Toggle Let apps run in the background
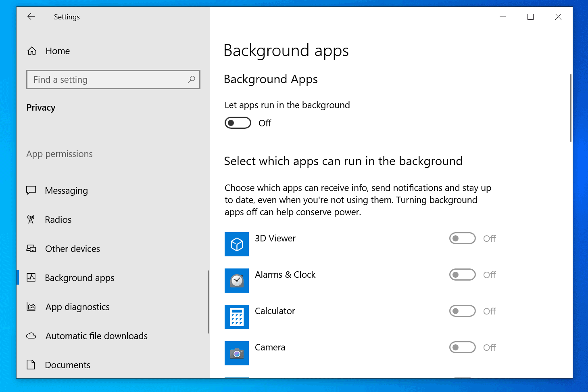This screenshot has width=588, height=392. pos(238,122)
